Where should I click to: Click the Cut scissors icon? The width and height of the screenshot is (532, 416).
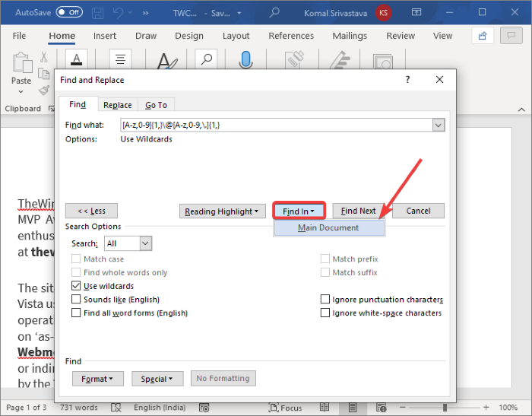tap(44, 57)
